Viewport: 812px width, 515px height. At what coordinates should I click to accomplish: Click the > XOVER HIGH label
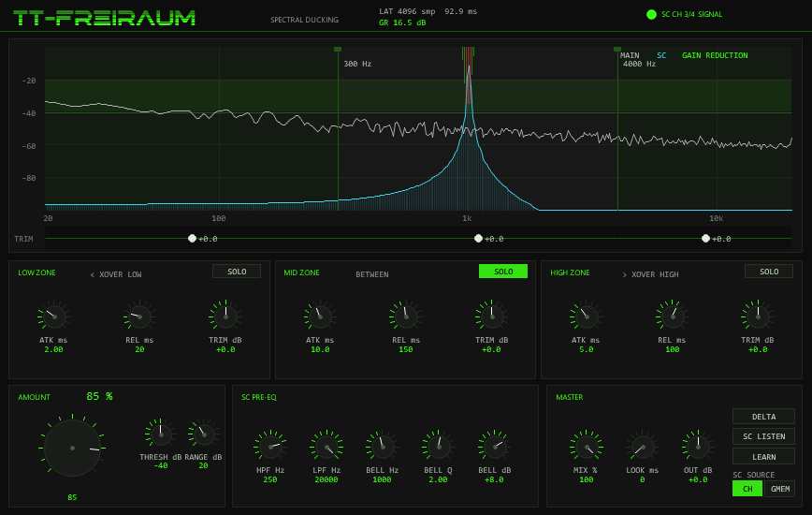pos(650,274)
